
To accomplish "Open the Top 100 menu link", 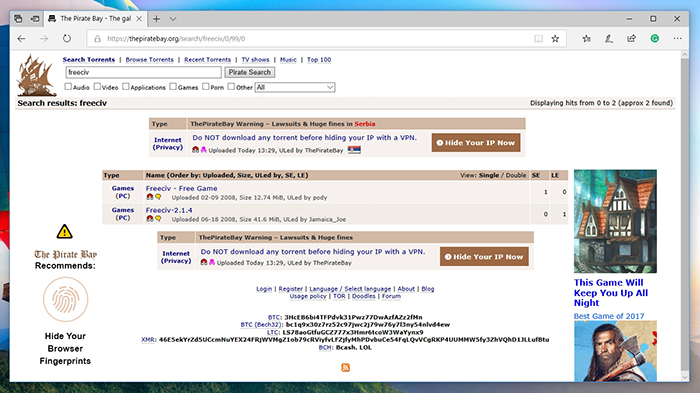I will tap(319, 59).
